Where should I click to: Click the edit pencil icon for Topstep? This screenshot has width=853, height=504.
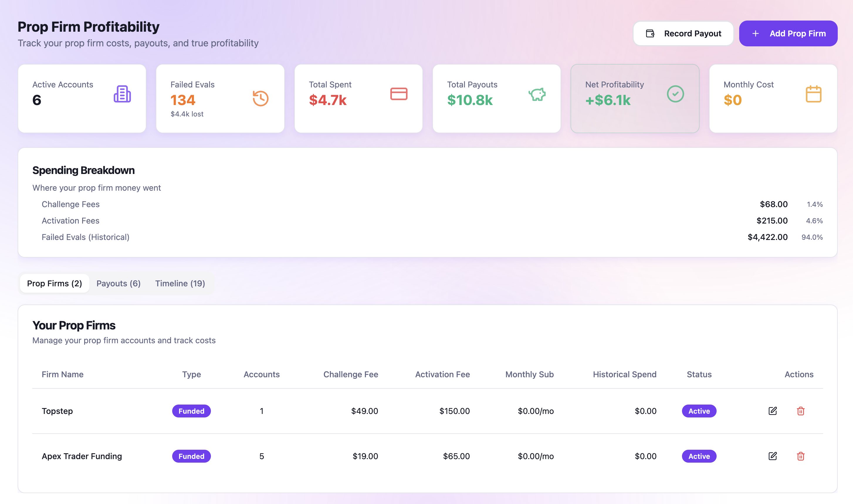tap(773, 411)
